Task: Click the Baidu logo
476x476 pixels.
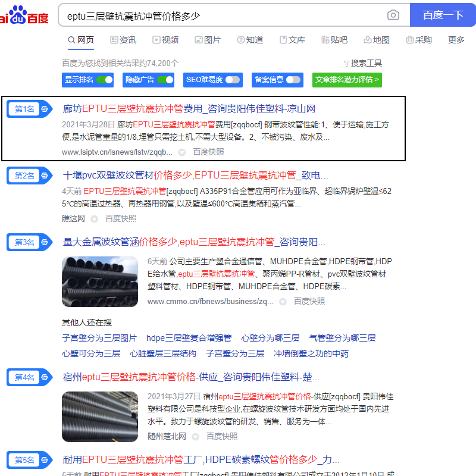Action: 24,15
